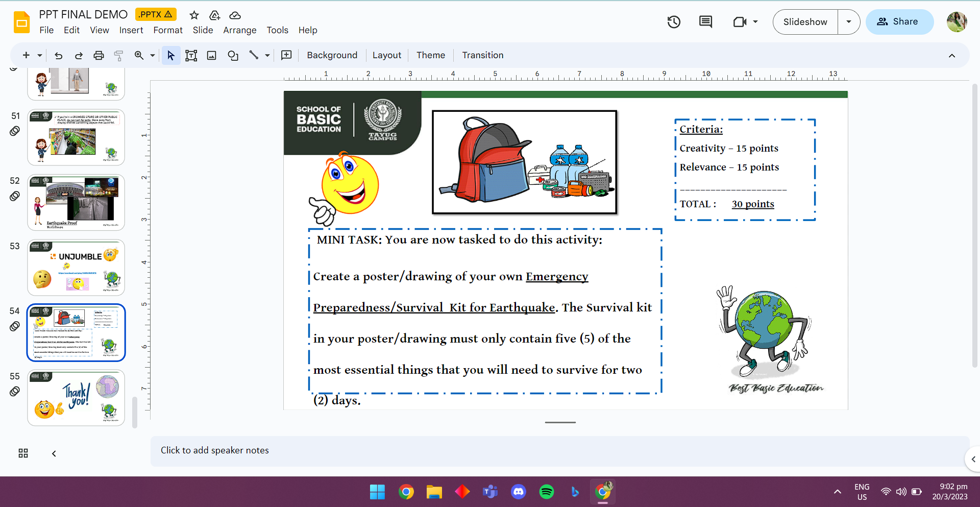Rename the PPT FINAL DEMO title
Image resolution: width=980 pixels, height=507 pixels.
(83, 14)
